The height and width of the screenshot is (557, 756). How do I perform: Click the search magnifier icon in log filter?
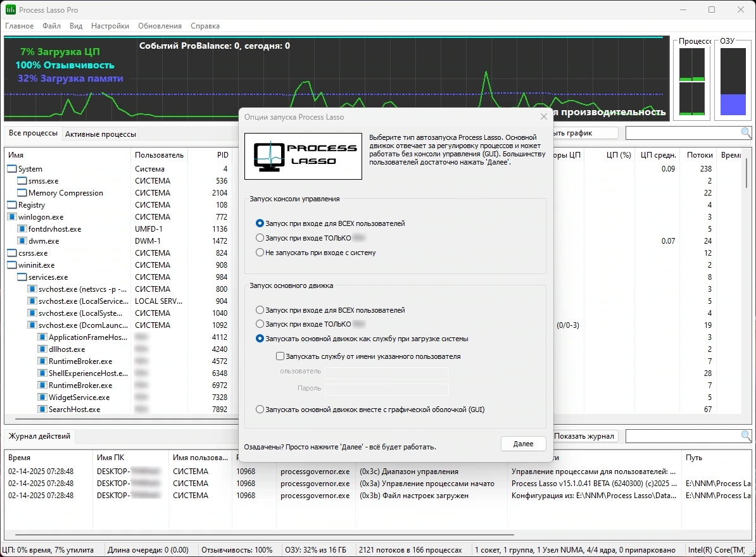tap(745, 436)
